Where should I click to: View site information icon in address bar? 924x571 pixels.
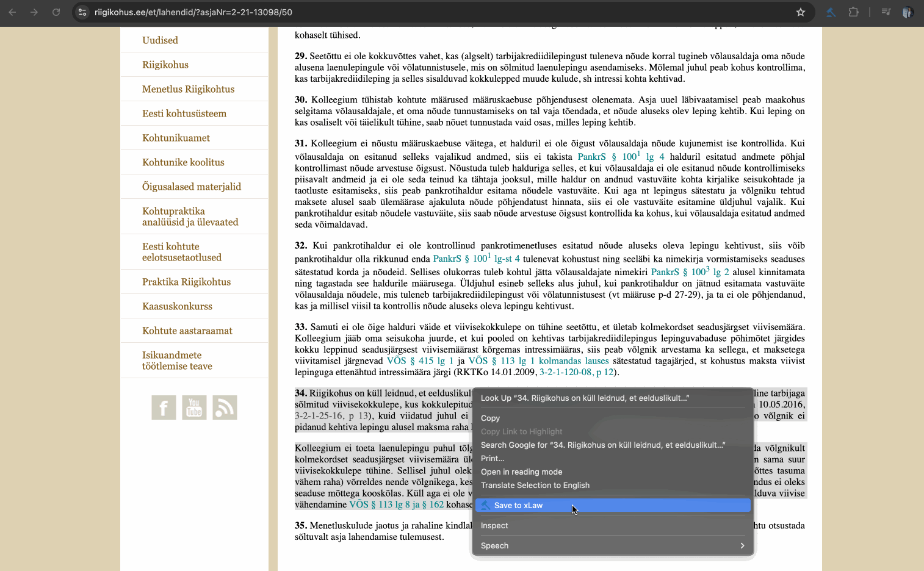[x=83, y=12]
